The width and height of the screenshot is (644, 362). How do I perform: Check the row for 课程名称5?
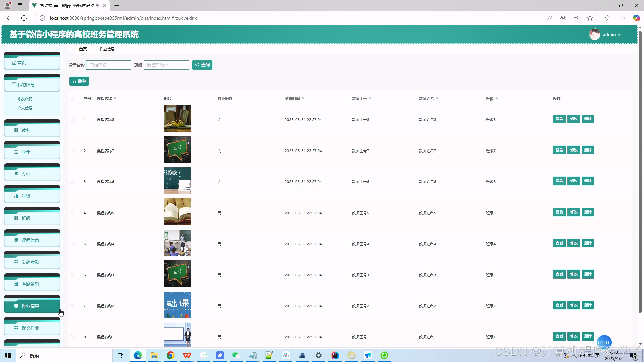point(72,213)
